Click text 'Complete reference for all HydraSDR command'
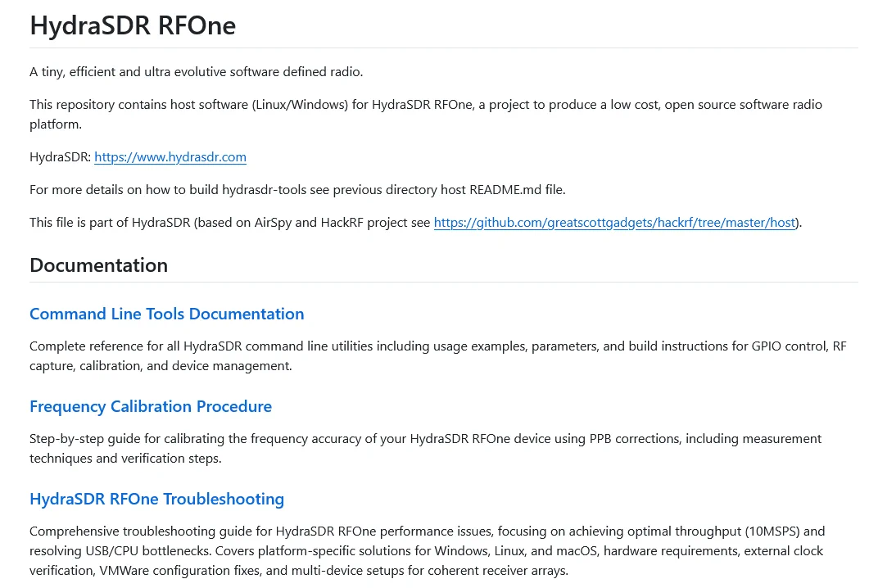This screenshot has width=869, height=588. point(167,346)
